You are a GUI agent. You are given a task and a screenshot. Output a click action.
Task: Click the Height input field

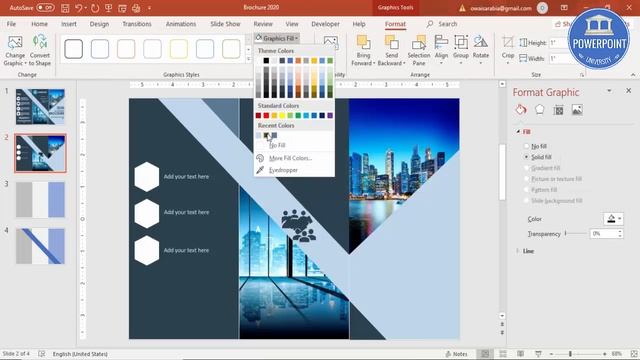[x=558, y=42]
